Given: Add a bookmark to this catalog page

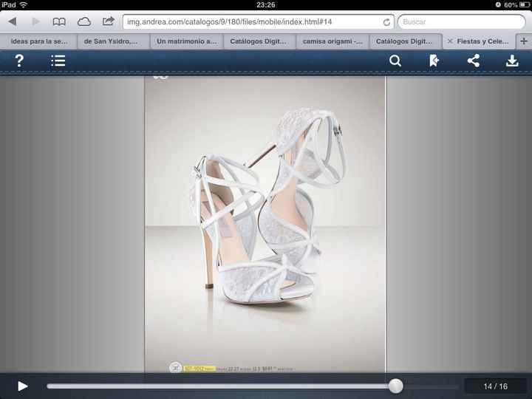Looking at the screenshot, I should click(434, 61).
